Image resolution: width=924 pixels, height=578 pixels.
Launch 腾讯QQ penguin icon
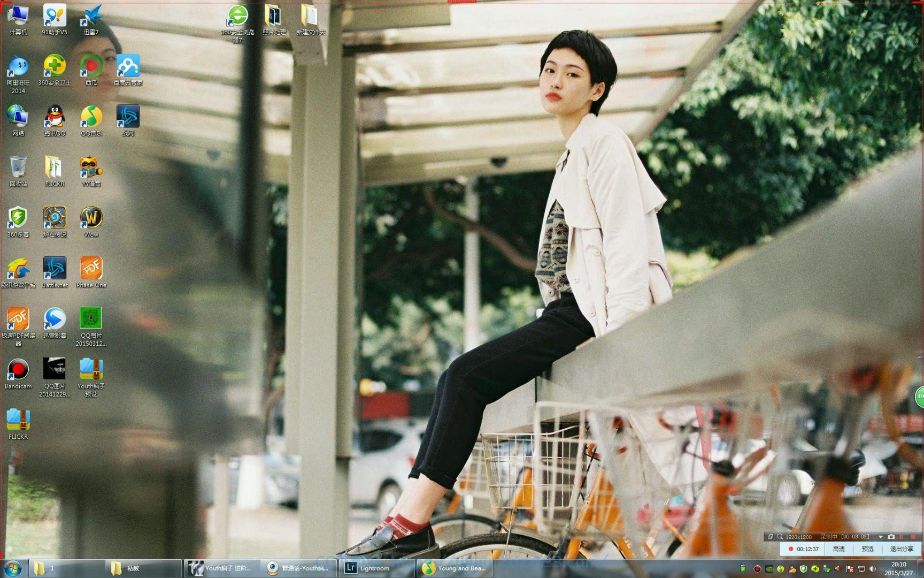click(55, 120)
